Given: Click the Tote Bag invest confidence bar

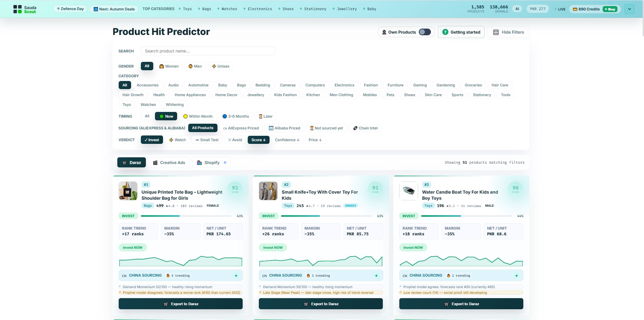Looking at the screenshot, I should (x=186, y=216).
